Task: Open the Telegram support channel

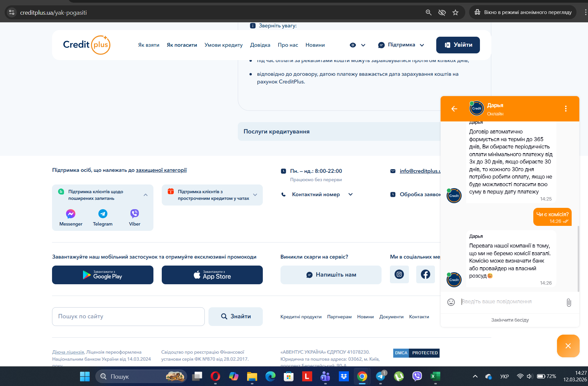Action: [x=103, y=218]
